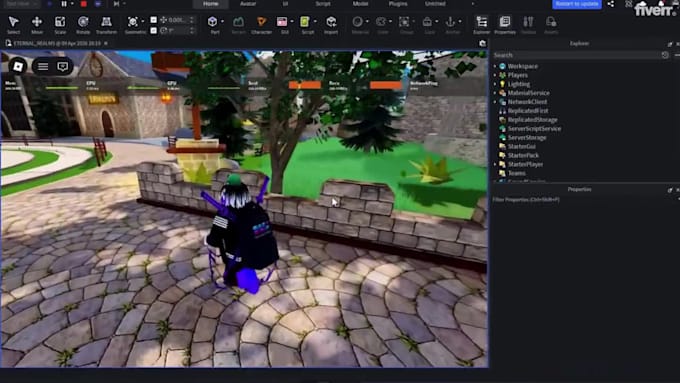Viewport: 680px width, 383px height.
Task: Expand the Lighting tree node
Action: click(x=495, y=84)
